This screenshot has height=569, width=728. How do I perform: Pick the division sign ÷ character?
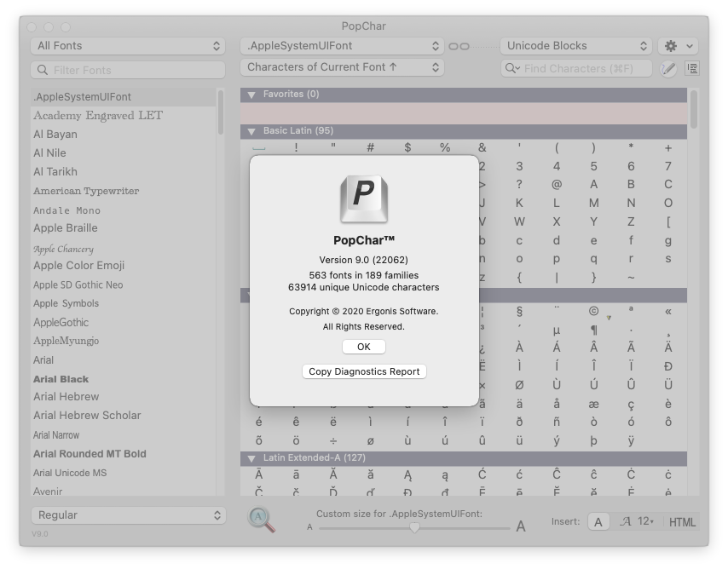click(333, 441)
